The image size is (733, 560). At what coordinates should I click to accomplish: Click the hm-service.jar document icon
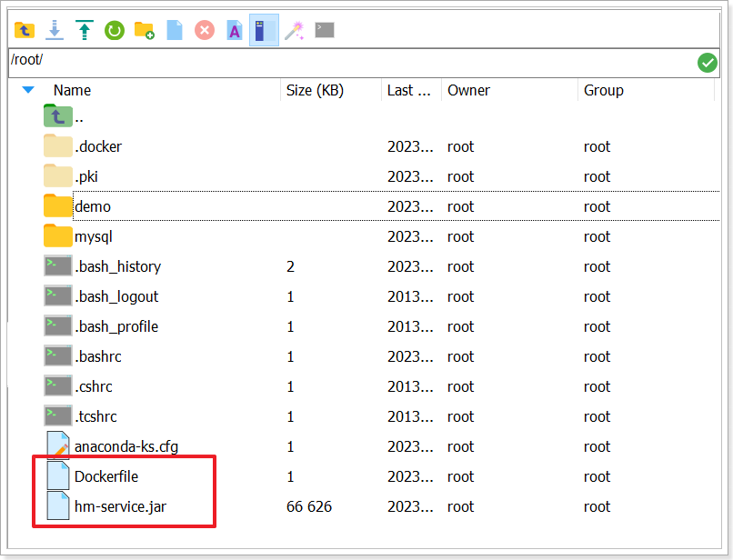click(x=58, y=505)
